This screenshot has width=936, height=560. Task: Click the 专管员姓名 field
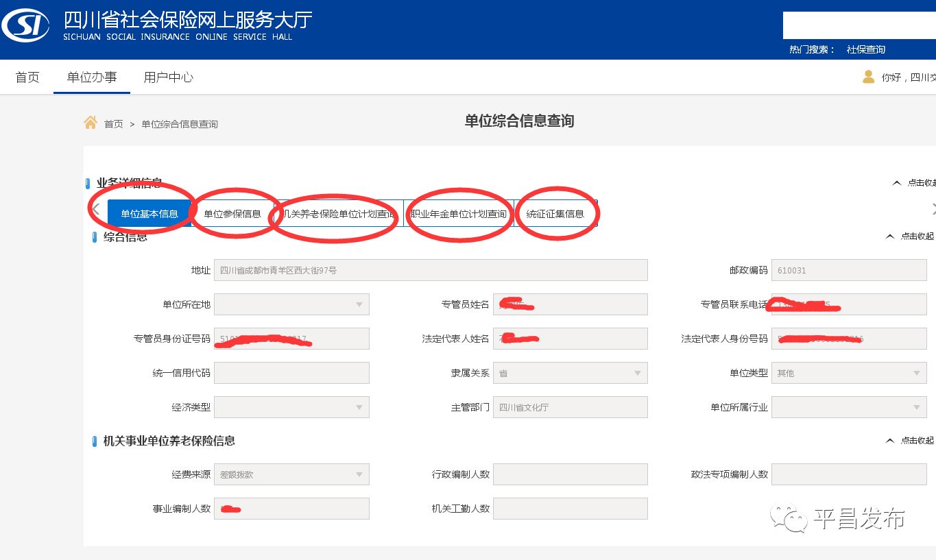tap(570, 304)
